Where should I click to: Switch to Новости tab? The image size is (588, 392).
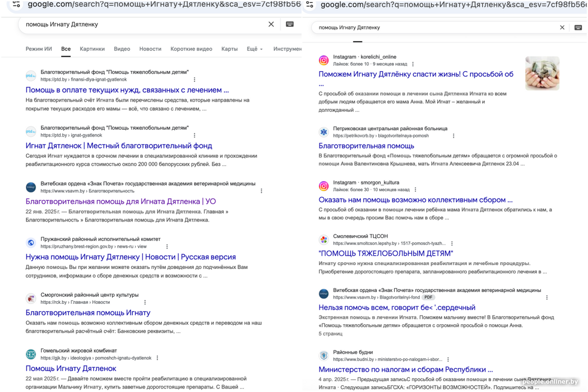pos(150,49)
